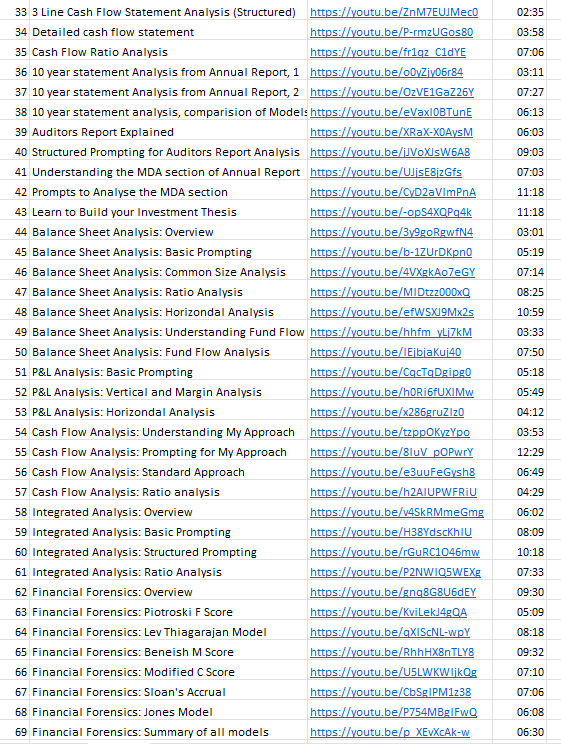Image resolution: width=561 pixels, height=744 pixels.
Task: Open the link https://youtu.be/jJVoXJsW6A8
Action: pos(390,152)
